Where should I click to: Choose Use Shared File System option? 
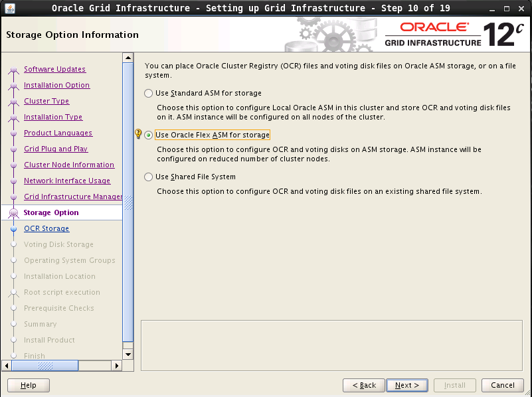(x=148, y=177)
